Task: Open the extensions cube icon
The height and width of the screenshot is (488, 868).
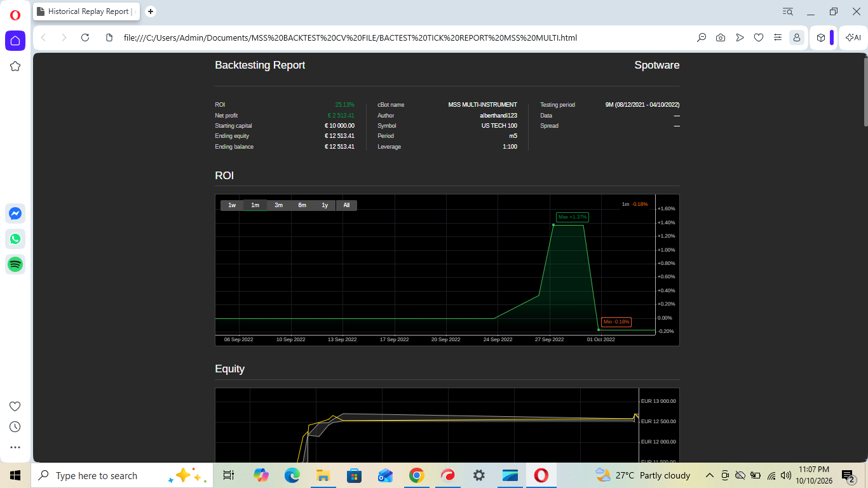Action: (x=821, y=37)
